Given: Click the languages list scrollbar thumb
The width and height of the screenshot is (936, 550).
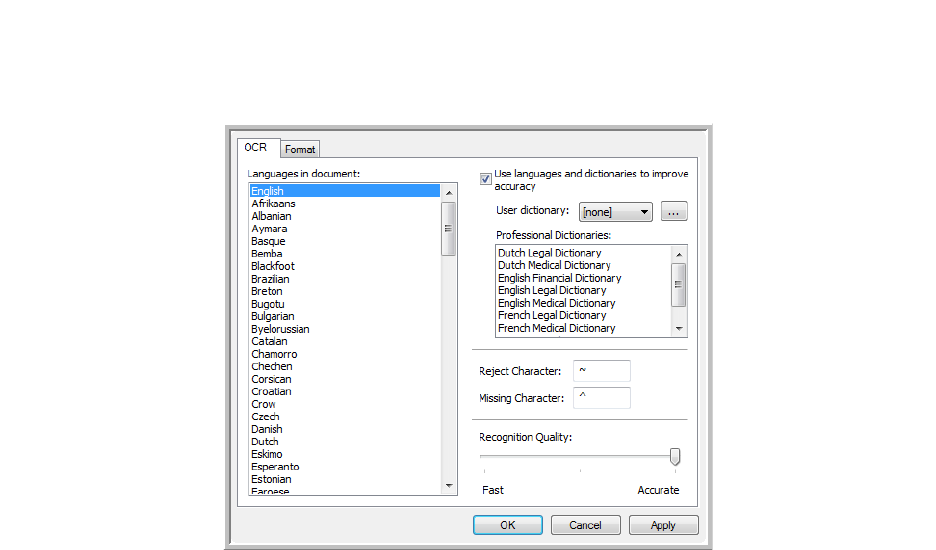Looking at the screenshot, I should coord(448,229).
